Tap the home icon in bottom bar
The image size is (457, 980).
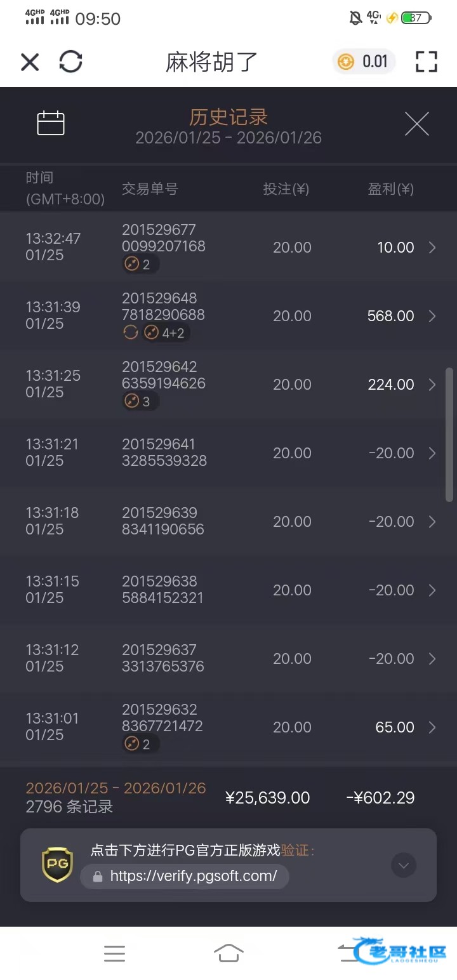[228, 953]
